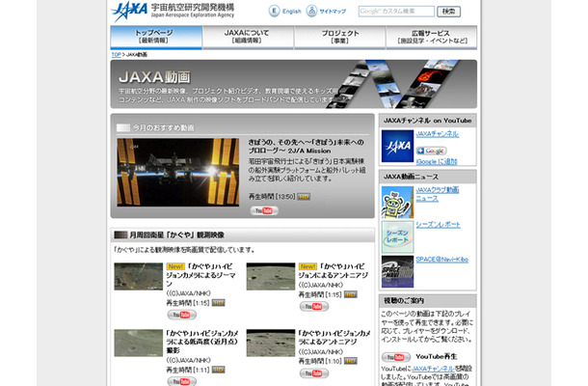Click the HD badge of the featured video

coord(304,197)
